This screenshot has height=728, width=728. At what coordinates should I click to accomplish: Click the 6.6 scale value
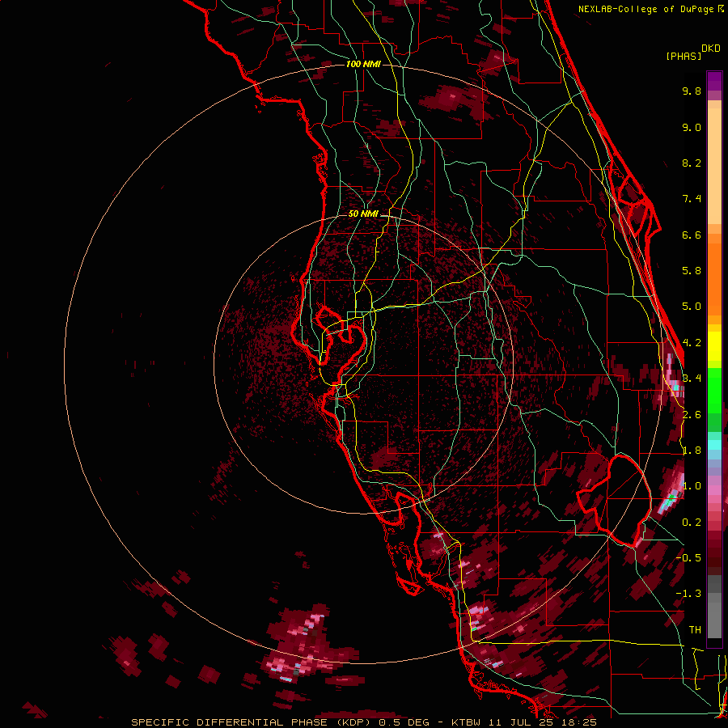coord(692,235)
